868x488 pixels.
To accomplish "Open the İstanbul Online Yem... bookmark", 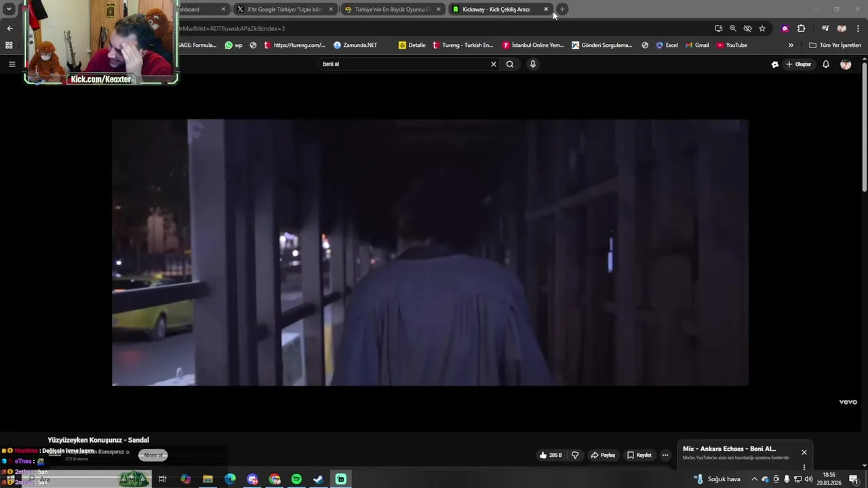I will point(533,45).
